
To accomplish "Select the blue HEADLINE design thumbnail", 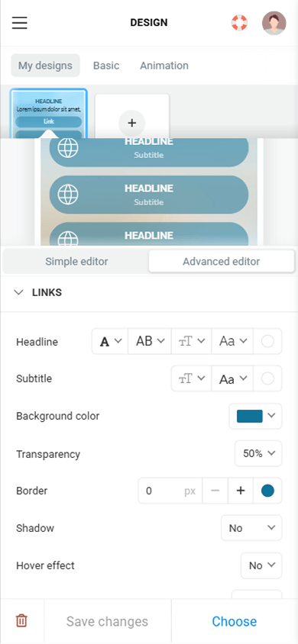I will tap(48, 114).
